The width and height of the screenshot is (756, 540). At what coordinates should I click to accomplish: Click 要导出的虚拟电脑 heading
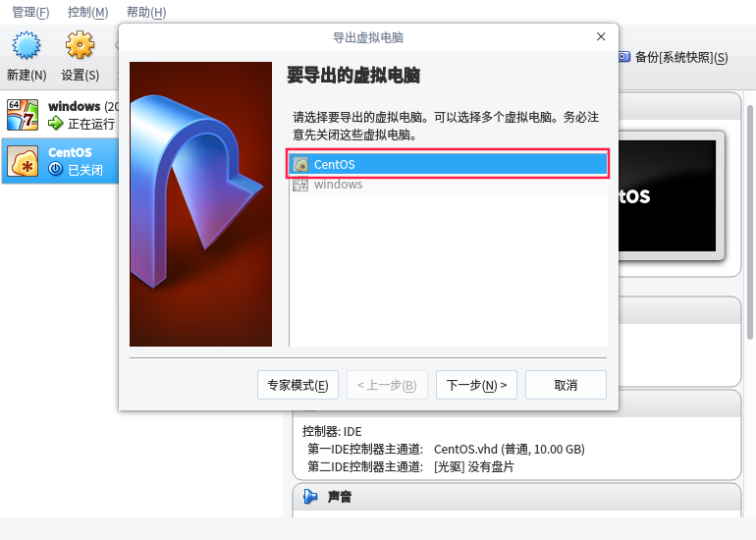(353, 76)
